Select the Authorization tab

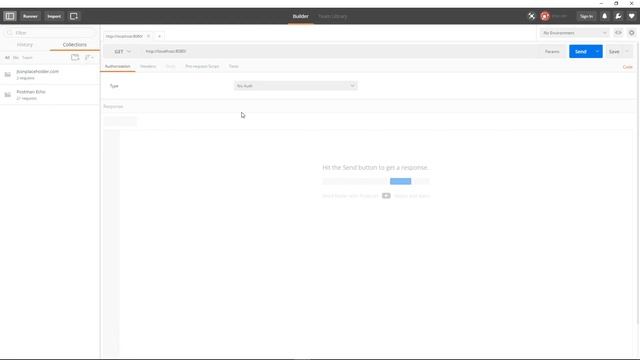click(118, 66)
